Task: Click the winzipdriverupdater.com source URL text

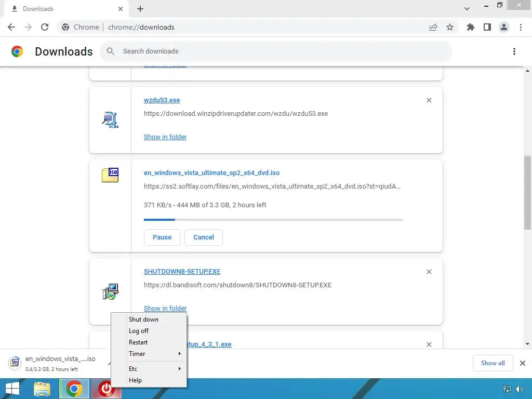Action: point(236,114)
